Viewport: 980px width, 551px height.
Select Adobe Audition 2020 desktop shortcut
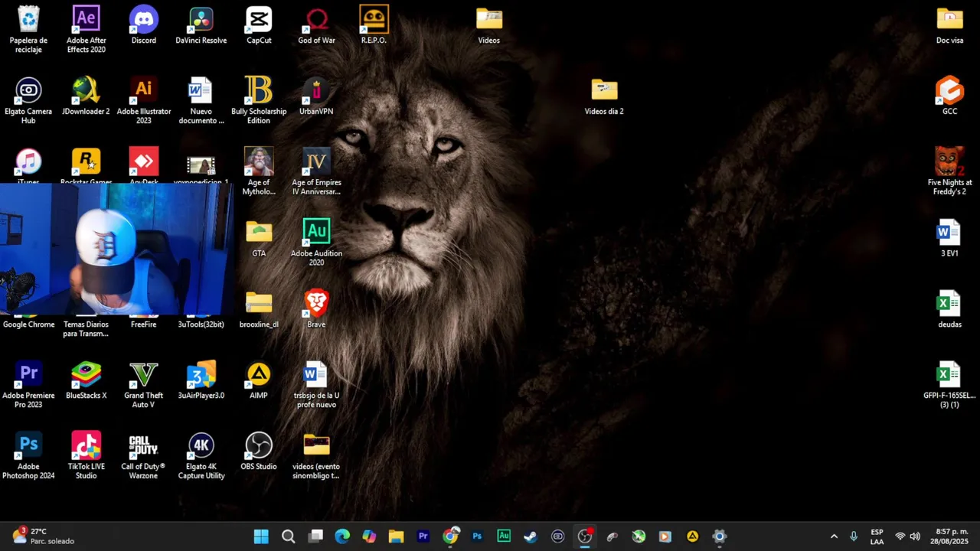(316, 243)
